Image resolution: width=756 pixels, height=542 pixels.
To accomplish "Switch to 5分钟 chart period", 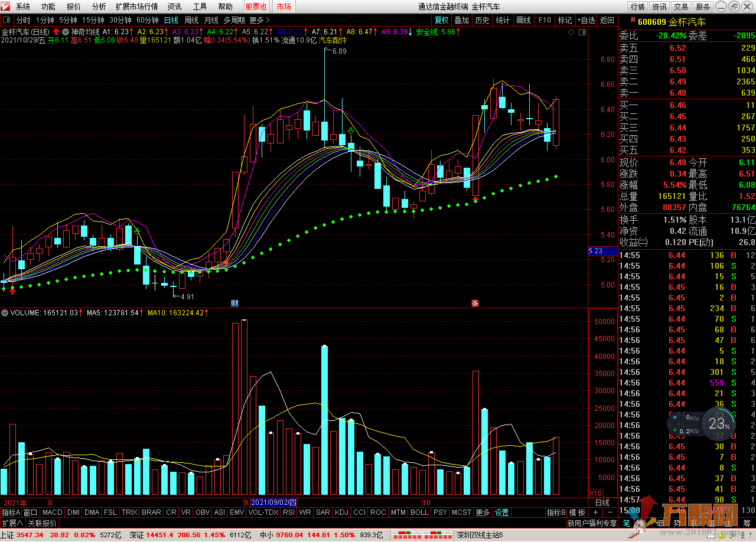I will 68,20.
